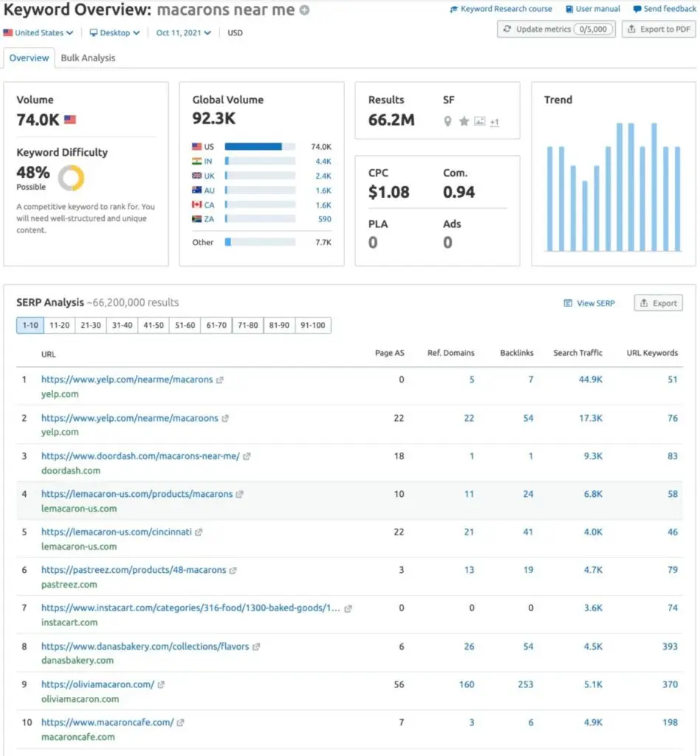Click the US volume bar in Global Volume
Viewport: 700px width, 756px height.
tap(253, 147)
